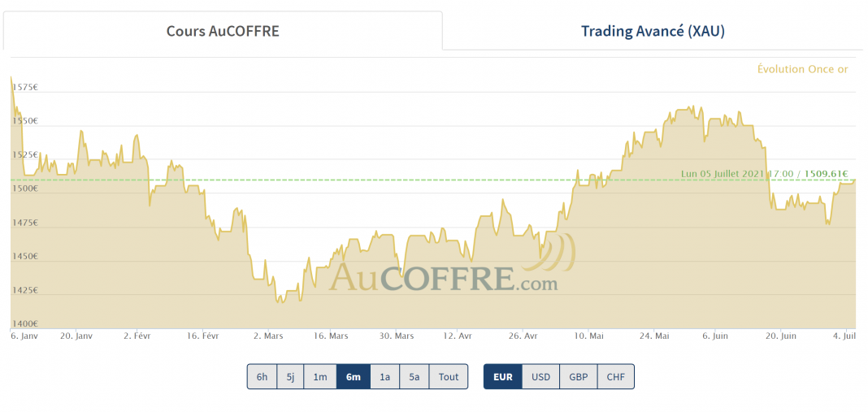Click the 1475€ axis label
Viewport: 868px width, 412px height.
coord(24,223)
